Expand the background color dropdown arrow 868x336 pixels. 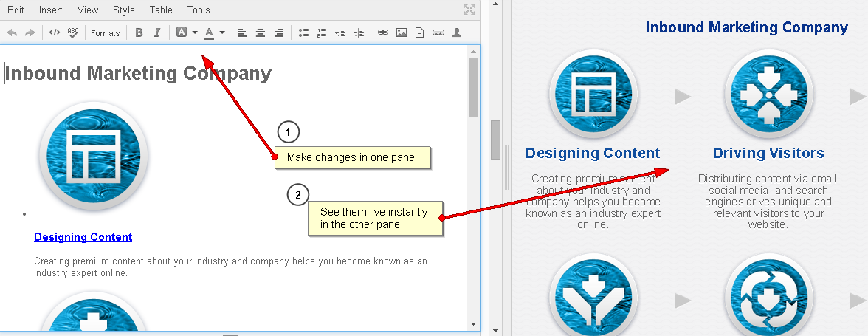pos(195,32)
